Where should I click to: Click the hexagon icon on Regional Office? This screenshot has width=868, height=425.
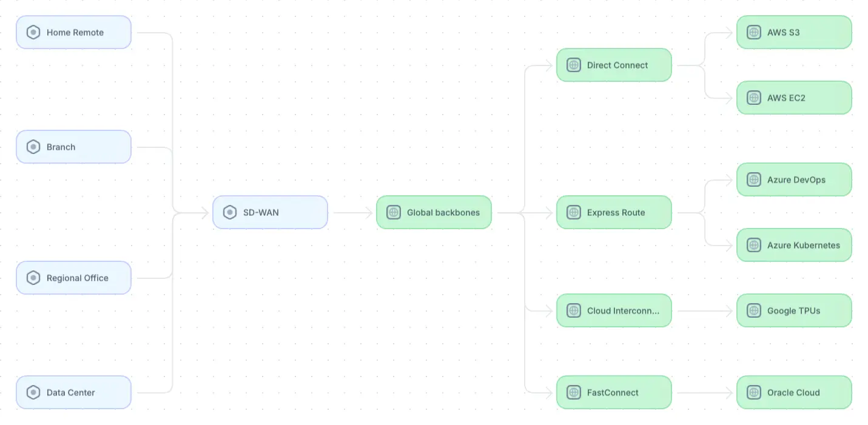(33, 278)
